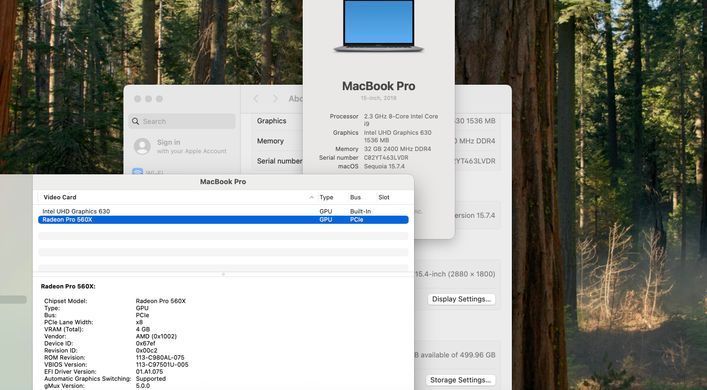This screenshot has height=390, width=707.
Task: Click large 'MacBook Pro' heading in About window
Action: pyautogui.click(x=378, y=86)
